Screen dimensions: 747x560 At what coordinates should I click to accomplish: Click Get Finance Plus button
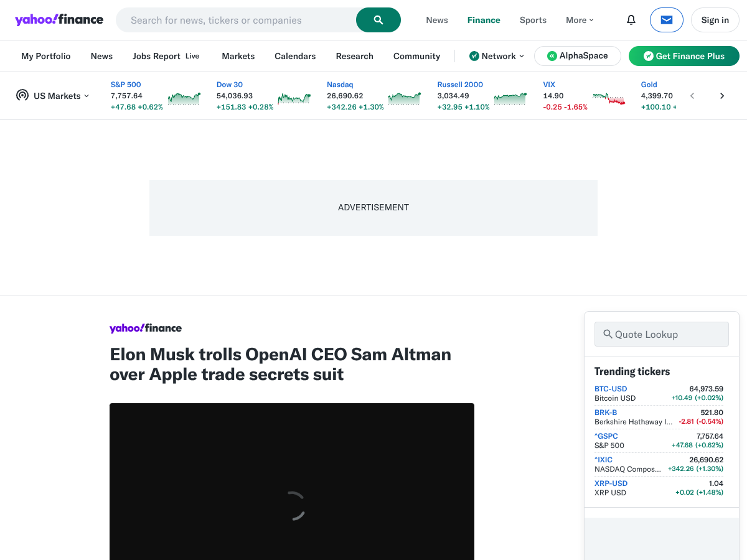click(684, 56)
